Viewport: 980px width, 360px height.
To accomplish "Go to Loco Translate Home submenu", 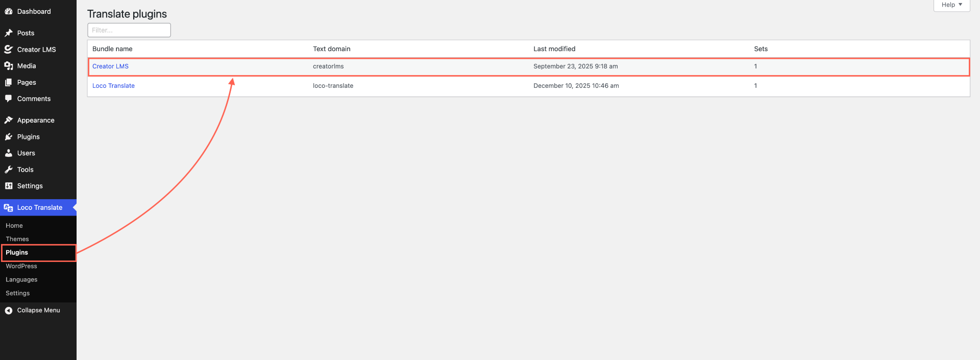I will 14,225.
